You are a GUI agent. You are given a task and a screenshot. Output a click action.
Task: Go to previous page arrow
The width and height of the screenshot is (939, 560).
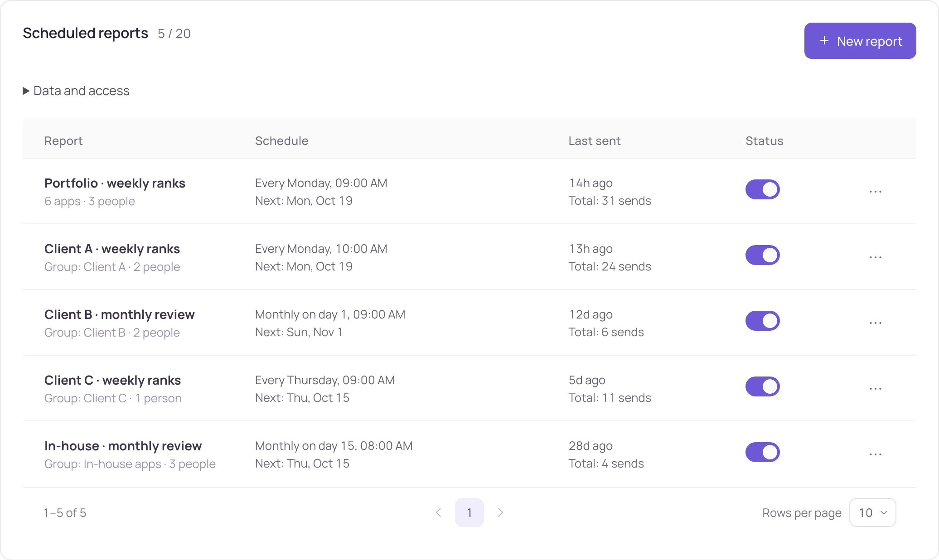point(438,512)
